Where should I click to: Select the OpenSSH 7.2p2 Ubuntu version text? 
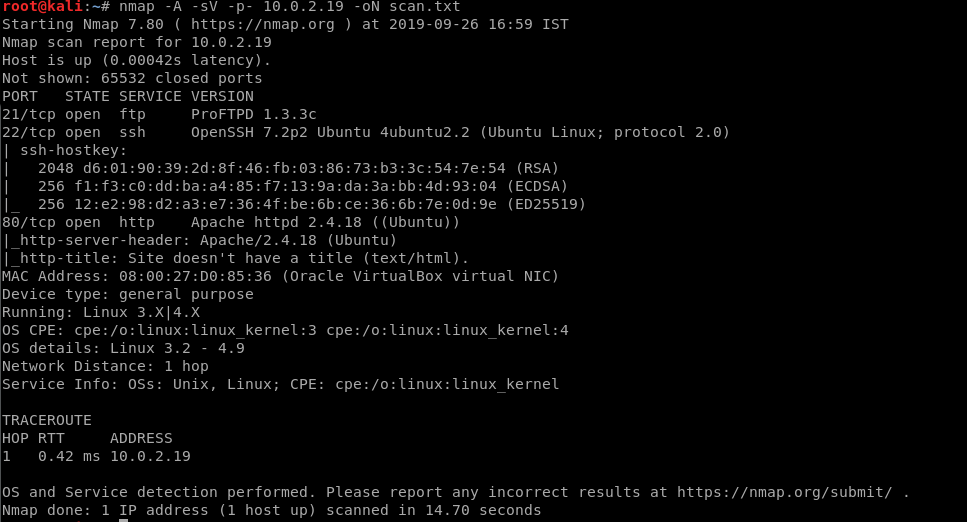[330, 133]
